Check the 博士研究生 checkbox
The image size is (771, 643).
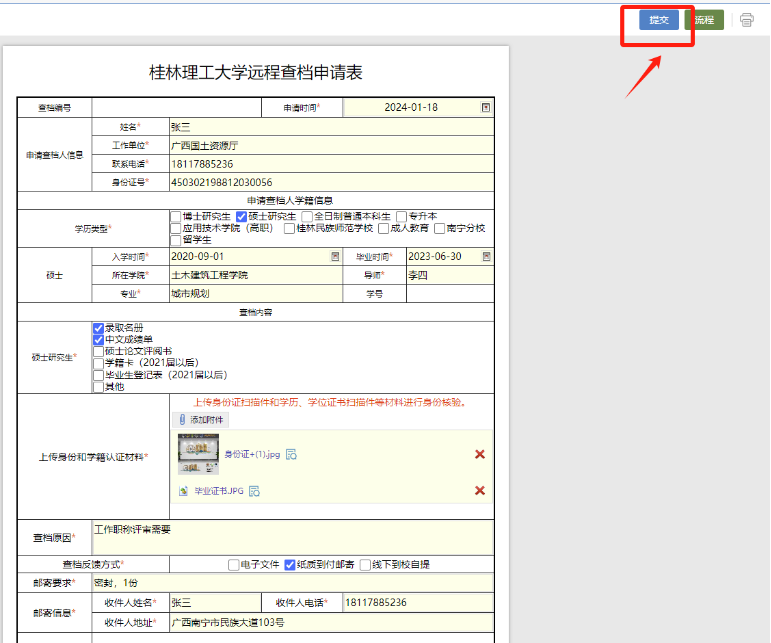pyautogui.click(x=176, y=216)
